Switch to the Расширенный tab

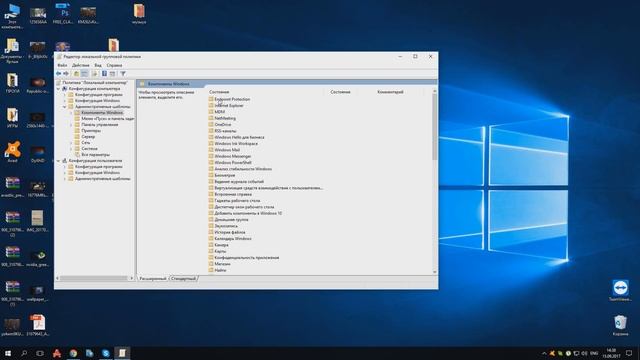(x=153, y=278)
